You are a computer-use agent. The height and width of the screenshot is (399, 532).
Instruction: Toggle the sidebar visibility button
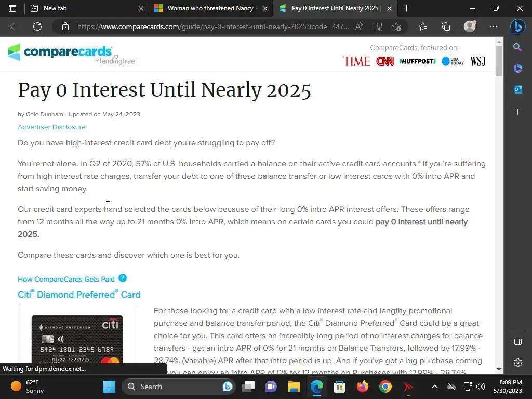click(x=518, y=342)
